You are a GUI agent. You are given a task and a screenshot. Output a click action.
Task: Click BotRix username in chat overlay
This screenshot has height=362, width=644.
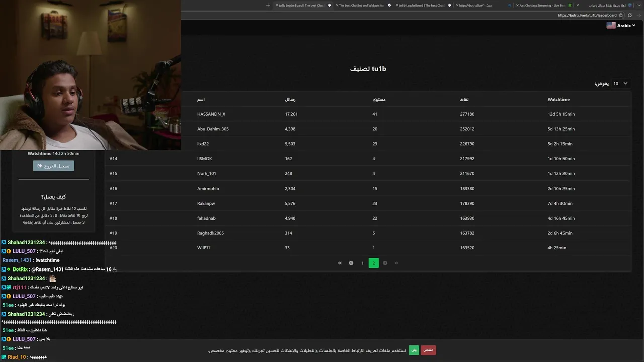point(21,269)
